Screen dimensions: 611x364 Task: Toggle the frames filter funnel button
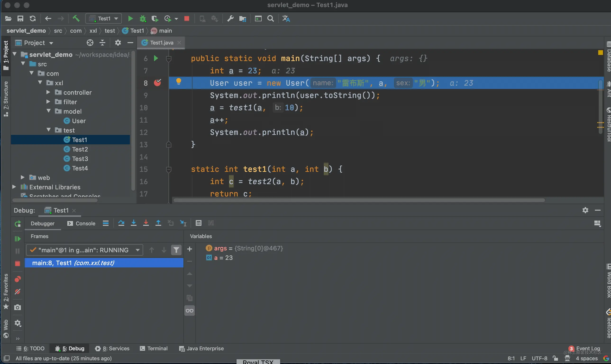(x=176, y=250)
